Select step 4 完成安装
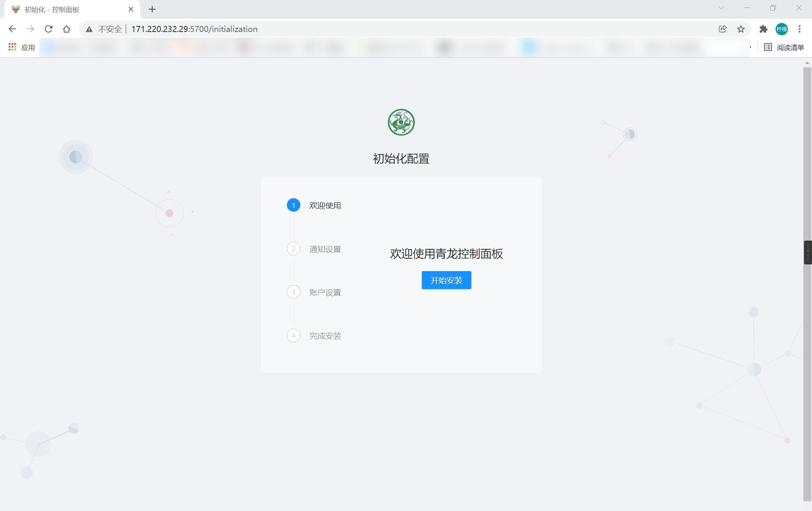812x511 pixels. (325, 336)
